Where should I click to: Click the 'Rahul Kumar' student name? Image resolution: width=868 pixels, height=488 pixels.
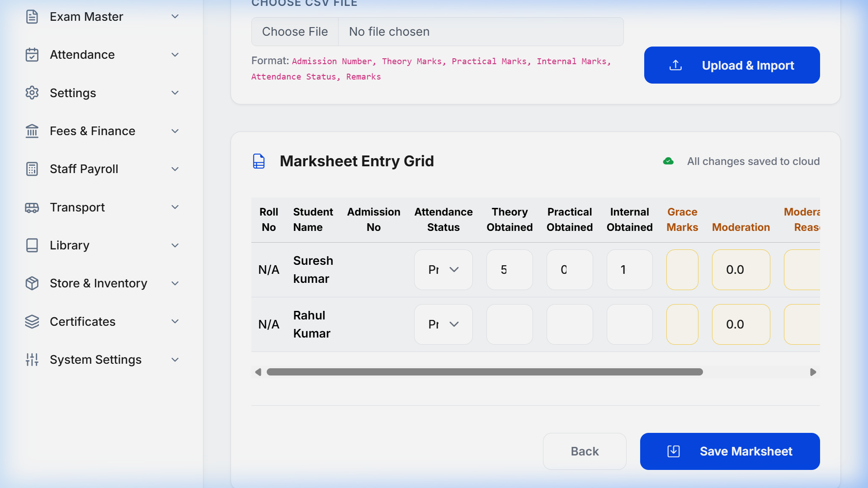tap(311, 324)
